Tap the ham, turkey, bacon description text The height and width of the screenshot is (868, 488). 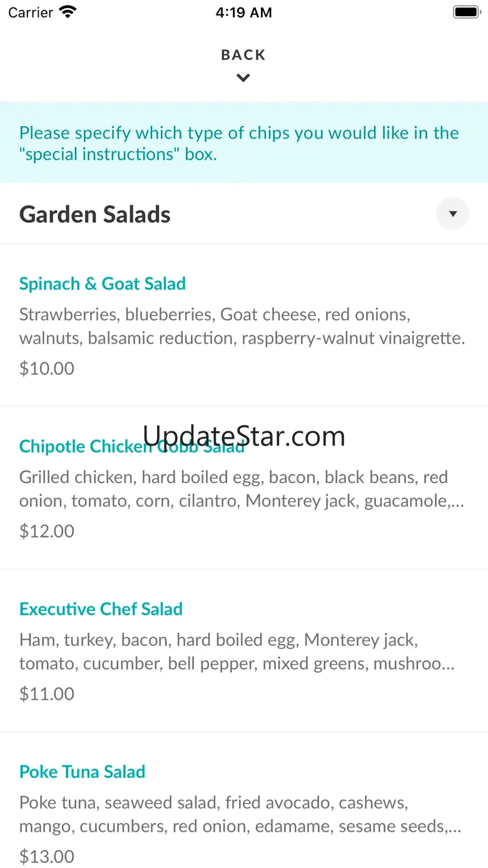click(x=237, y=651)
